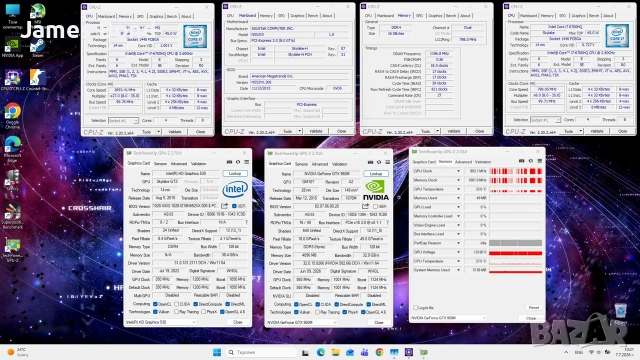Image resolution: width=640 pixels, height=360 pixels.
Task: Click the BIOS export share icon for NVIDIA card
Action: pos(365,206)
